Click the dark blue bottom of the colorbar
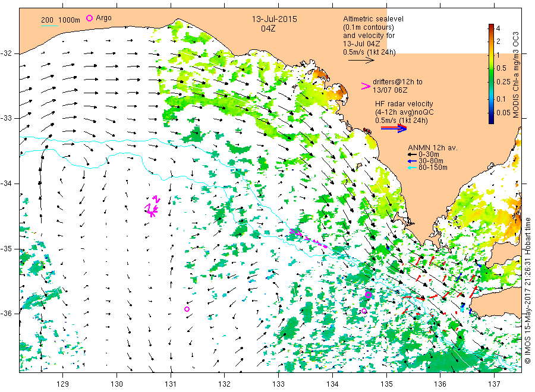 (491, 119)
